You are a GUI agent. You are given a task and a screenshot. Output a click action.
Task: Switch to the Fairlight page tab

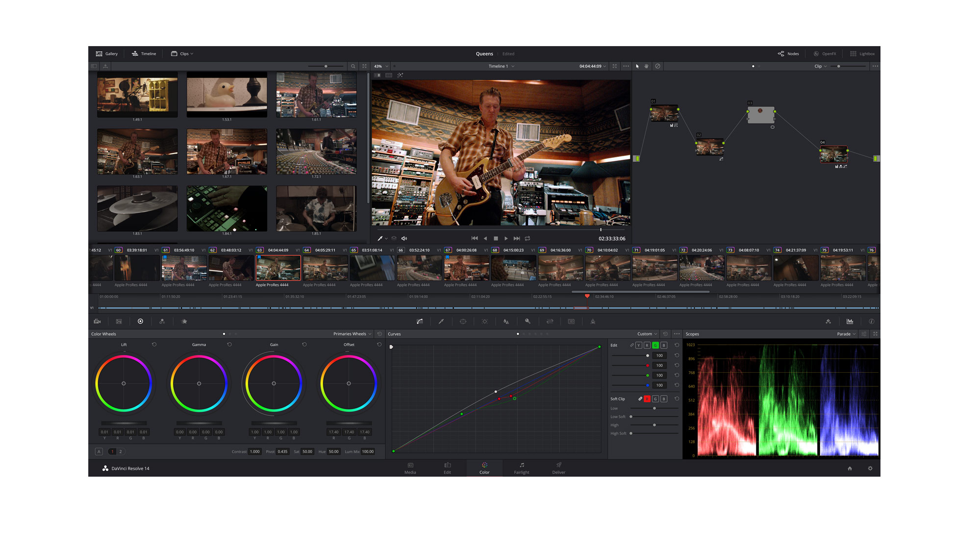(x=521, y=468)
